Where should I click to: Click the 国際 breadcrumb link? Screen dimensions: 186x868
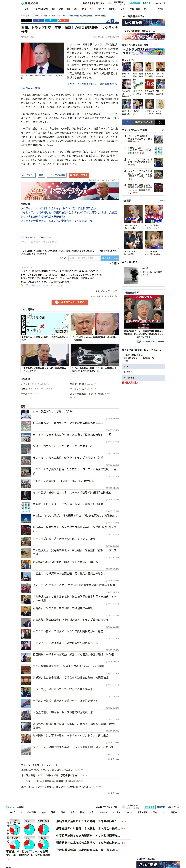click(46, 15)
